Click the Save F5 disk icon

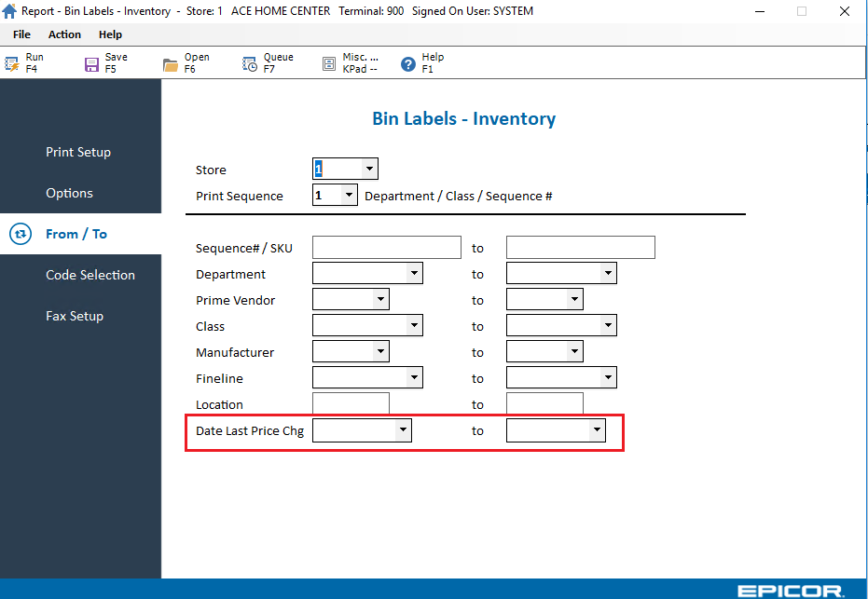[x=91, y=64]
